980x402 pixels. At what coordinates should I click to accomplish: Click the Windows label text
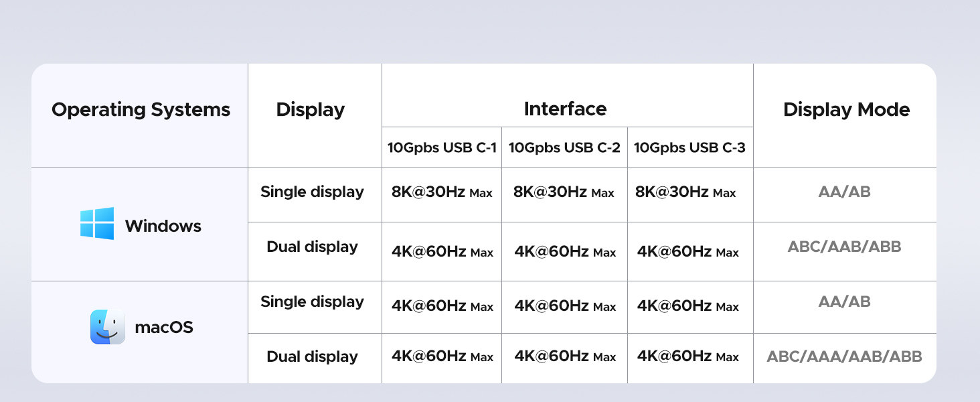[x=163, y=226]
